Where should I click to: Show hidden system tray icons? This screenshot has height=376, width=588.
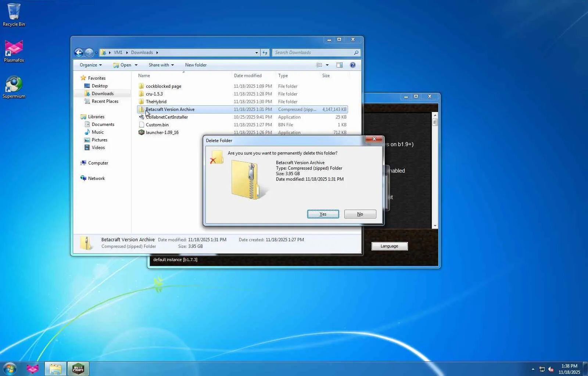coord(533,369)
